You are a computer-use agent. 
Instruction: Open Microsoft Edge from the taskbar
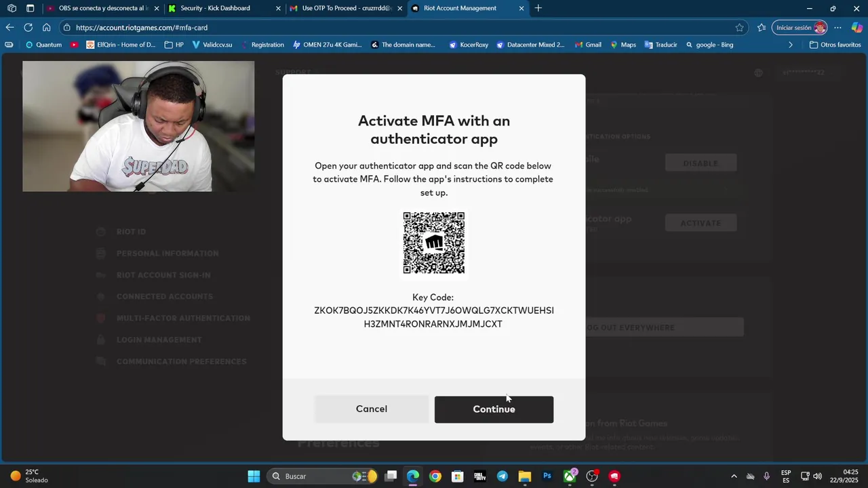[413, 476]
